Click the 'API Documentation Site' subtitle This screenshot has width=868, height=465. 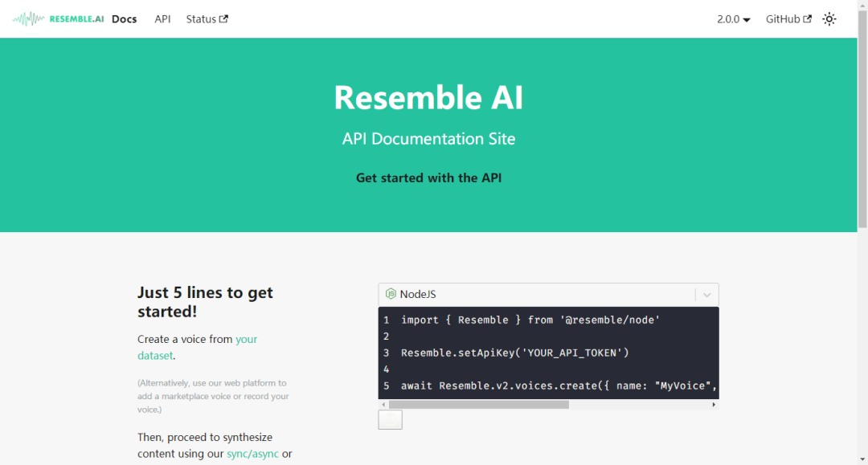pyautogui.click(x=428, y=138)
